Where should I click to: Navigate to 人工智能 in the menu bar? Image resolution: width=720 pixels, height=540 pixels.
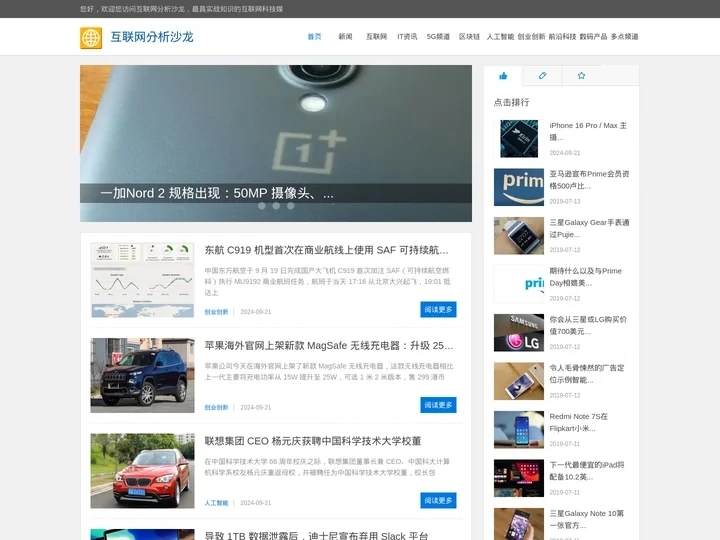[x=501, y=37]
